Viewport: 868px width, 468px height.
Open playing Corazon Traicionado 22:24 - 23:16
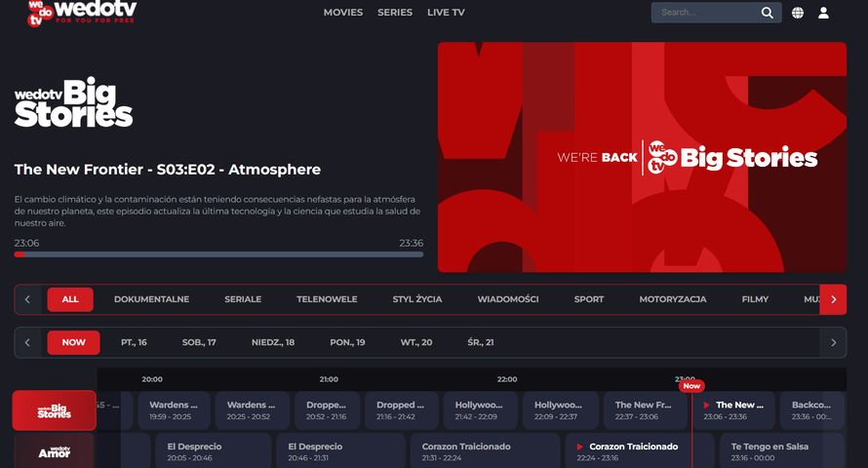tap(640, 450)
